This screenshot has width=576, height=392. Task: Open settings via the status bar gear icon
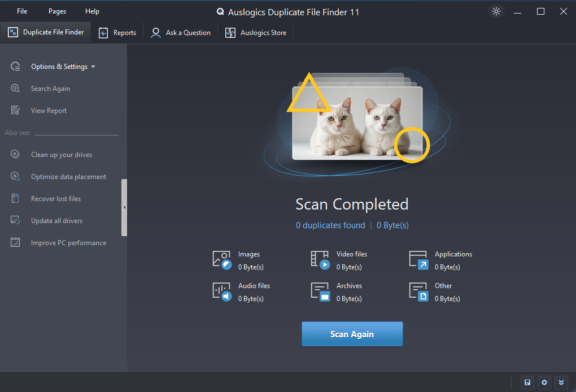pyautogui.click(x=544, y=382)
